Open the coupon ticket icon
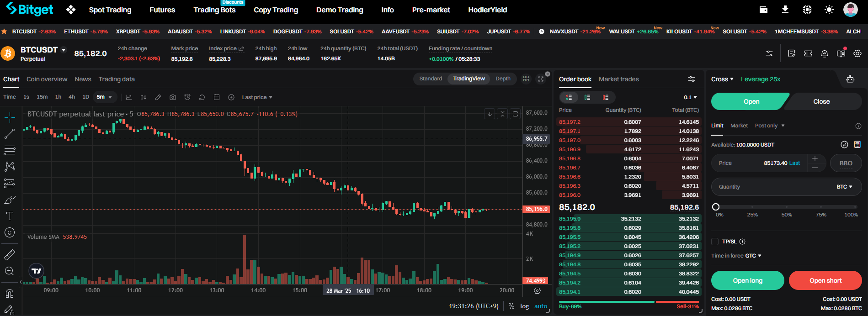The width and height of the screenshot is (868, 316). click(x=808, y=53)
